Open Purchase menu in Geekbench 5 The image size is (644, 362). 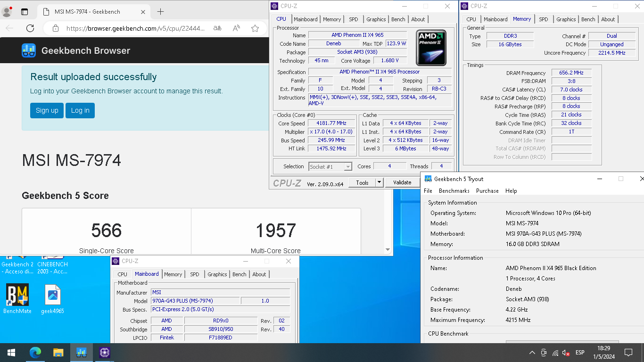pos(487,191)
